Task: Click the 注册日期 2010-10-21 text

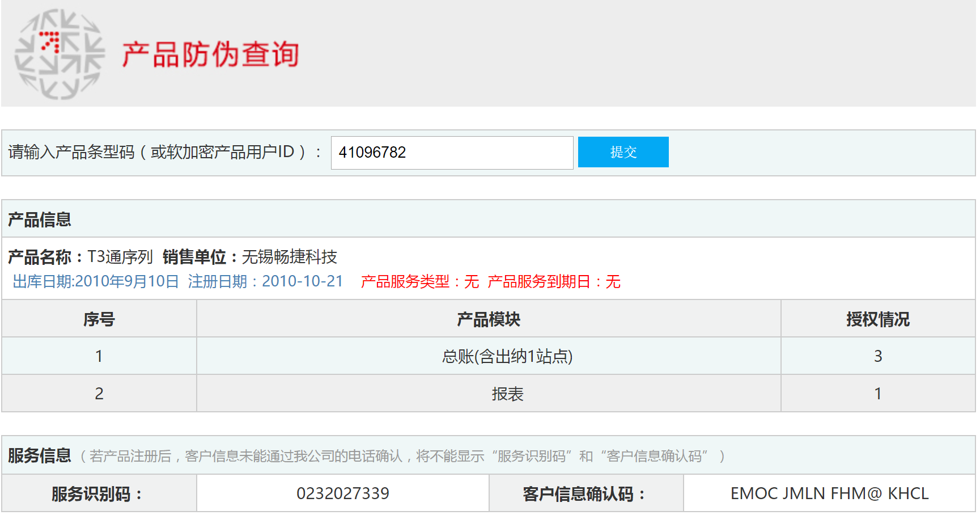Action: (265, 281)
